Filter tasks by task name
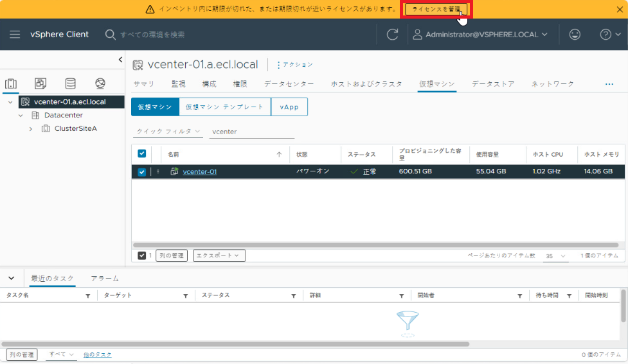The image size is (628, 364). pos(87,296)
